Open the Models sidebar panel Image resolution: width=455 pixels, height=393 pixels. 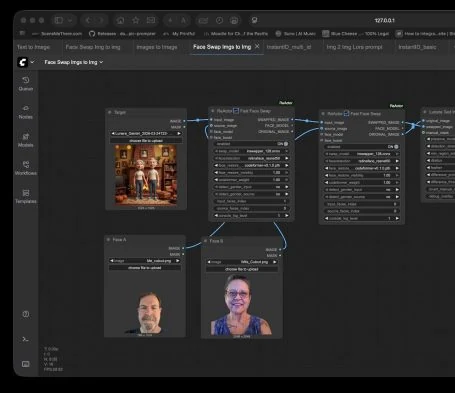(26, 140)
